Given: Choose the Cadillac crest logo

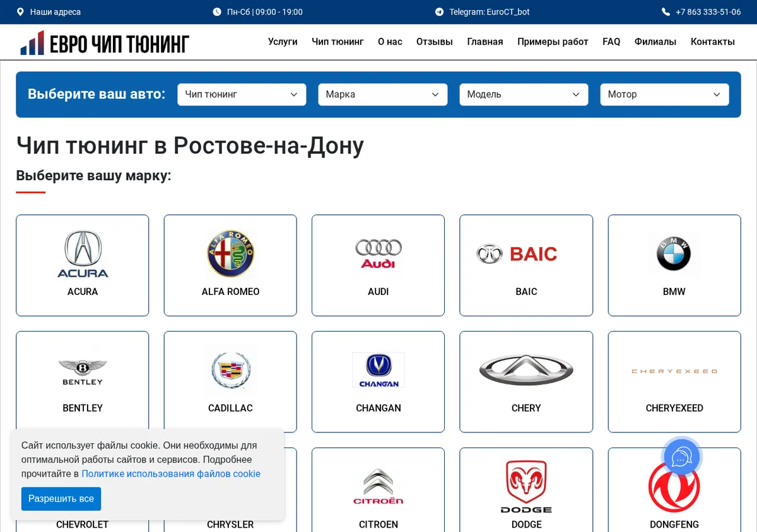Looking at the screenshot, I should pos(230,369).
